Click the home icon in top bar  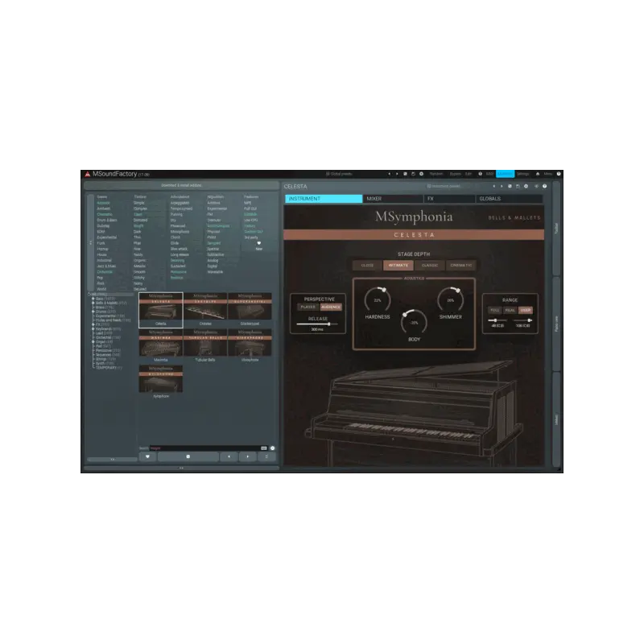point(538,174)
